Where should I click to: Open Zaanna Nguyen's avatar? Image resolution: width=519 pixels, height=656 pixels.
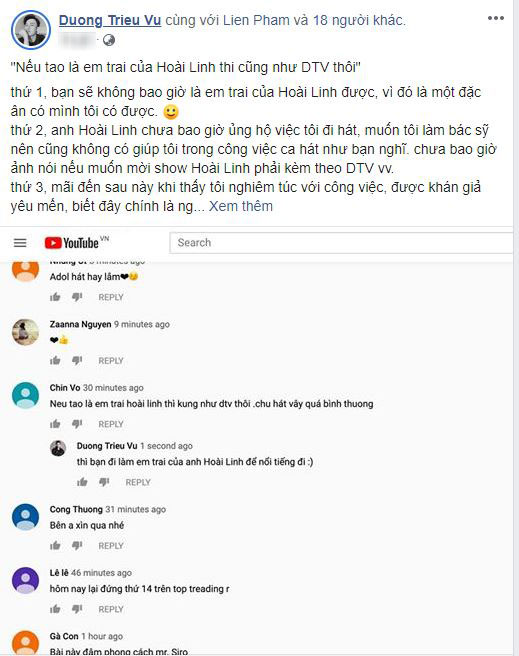[x=26, y=332]
